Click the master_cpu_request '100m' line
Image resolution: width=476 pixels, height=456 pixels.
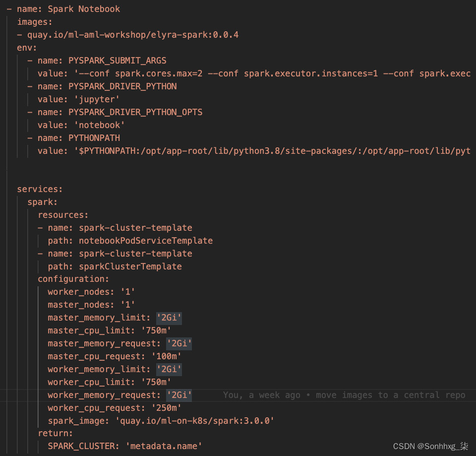tap(115, 356)
